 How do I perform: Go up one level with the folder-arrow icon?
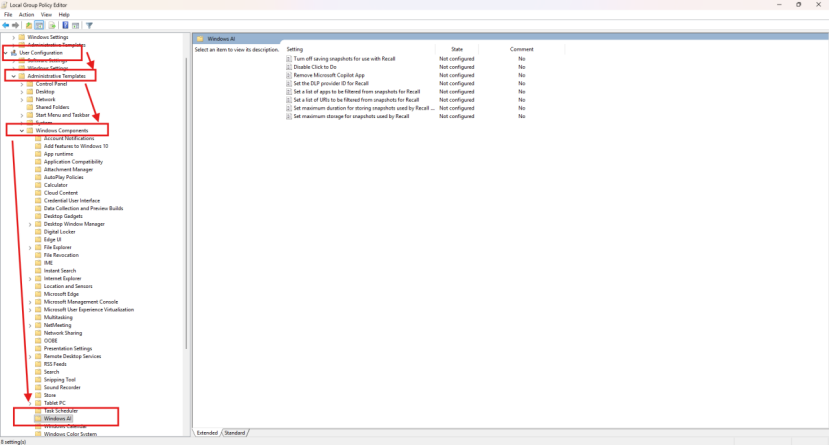(x=29, y=25)
